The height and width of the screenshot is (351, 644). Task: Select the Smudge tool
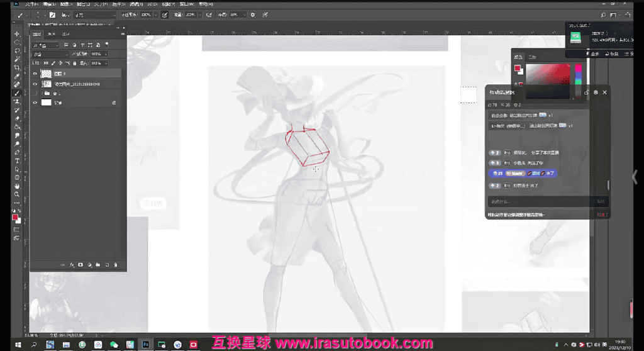click(x=17, y=135)
